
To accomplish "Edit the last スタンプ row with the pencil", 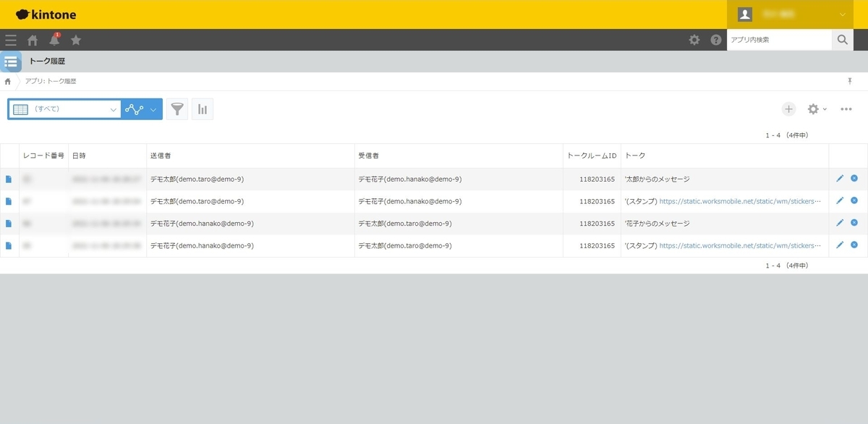I will 840,245.
